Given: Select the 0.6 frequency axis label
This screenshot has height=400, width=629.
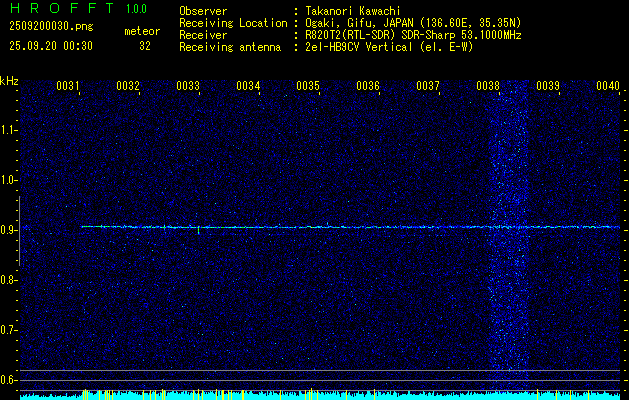Looking at the screenshot, I should (x=7, y=380).
